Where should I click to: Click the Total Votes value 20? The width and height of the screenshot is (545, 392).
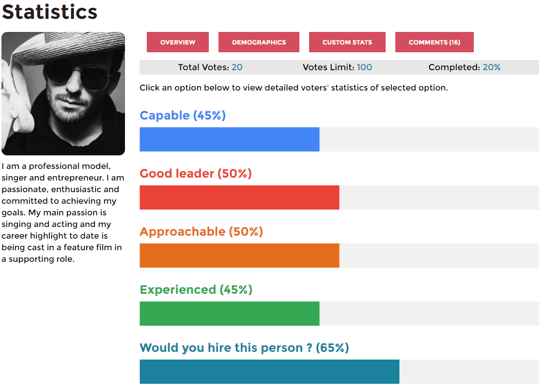(237, 67)
